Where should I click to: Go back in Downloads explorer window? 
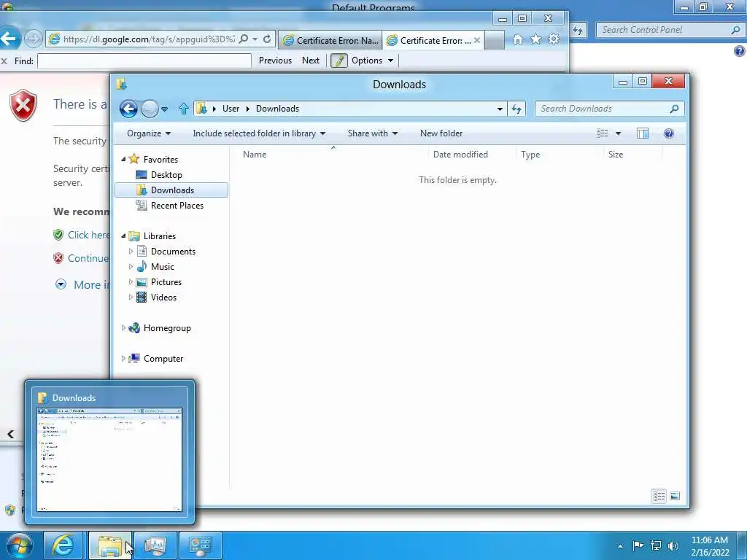click(128, 109)
